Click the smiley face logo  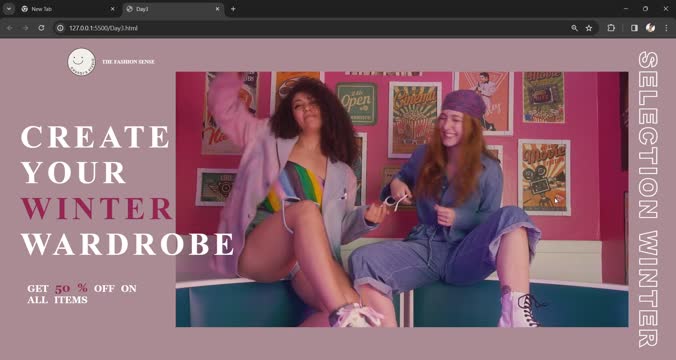pos(81,62)
